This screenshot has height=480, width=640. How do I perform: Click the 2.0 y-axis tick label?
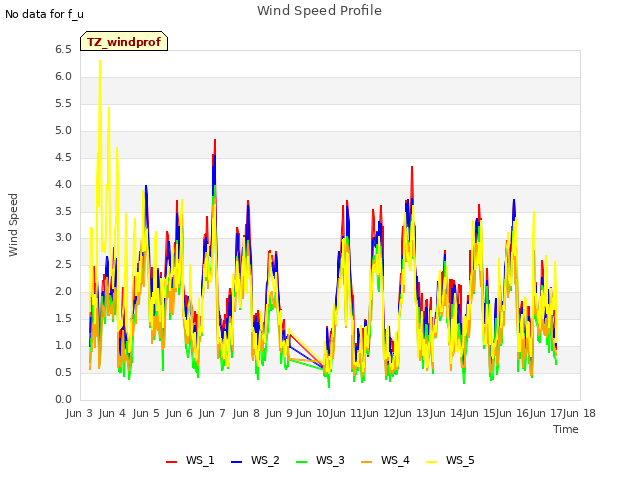click(x=63, y=292)
